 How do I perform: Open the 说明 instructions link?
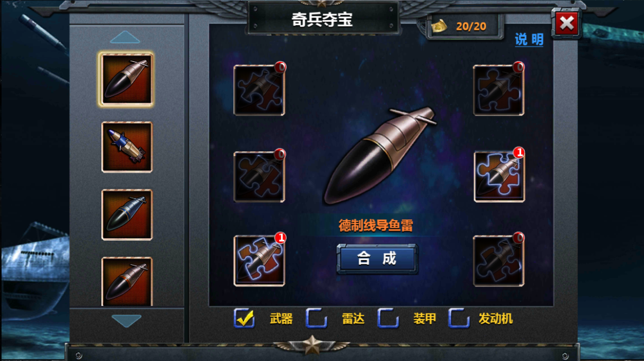pos(529,40)
